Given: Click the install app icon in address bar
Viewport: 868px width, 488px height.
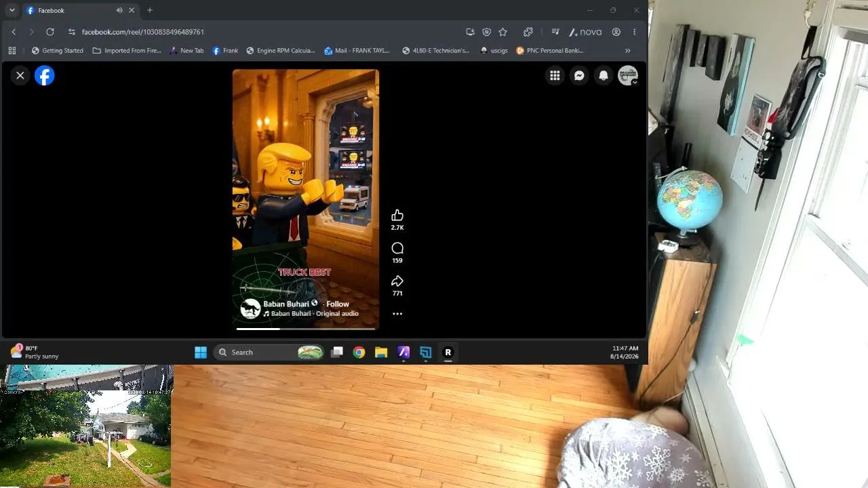Looking at the screenshot, I should coord(470,32).
